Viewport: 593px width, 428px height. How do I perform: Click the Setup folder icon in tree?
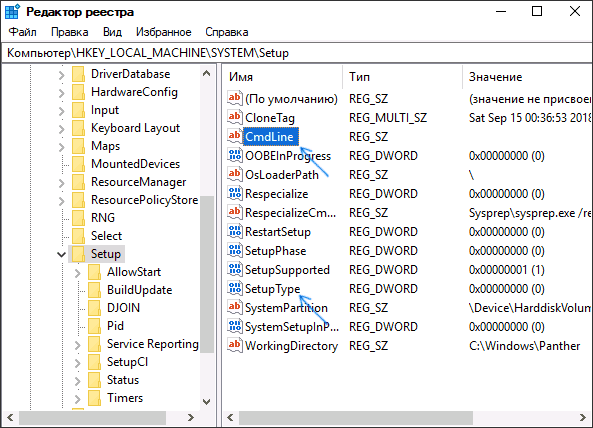point(78,254)
